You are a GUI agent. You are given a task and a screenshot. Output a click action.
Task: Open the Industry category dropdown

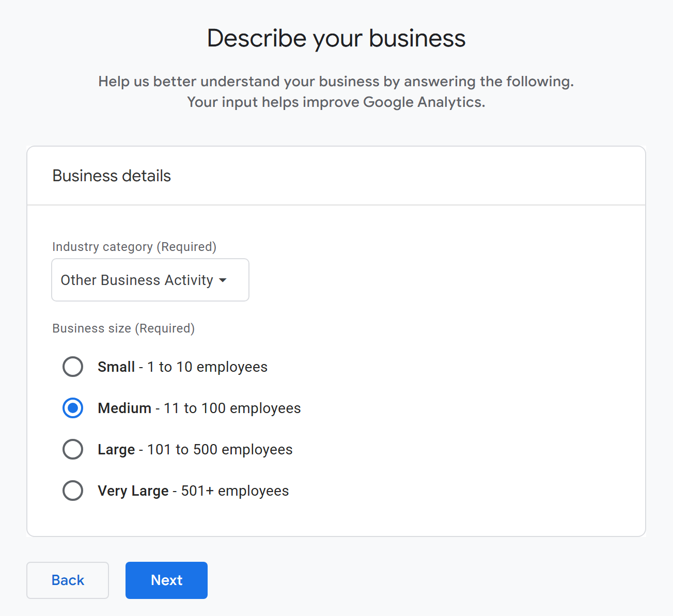coord(150,280)
